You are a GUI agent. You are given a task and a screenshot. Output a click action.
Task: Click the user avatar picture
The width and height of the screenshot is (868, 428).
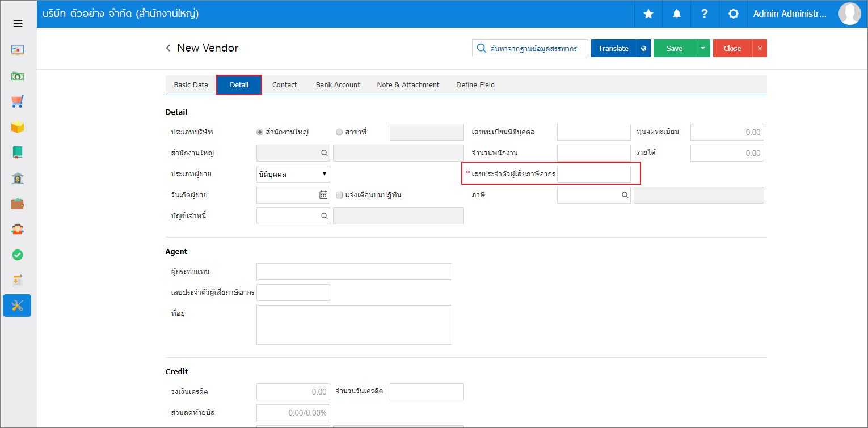[850, 14]
